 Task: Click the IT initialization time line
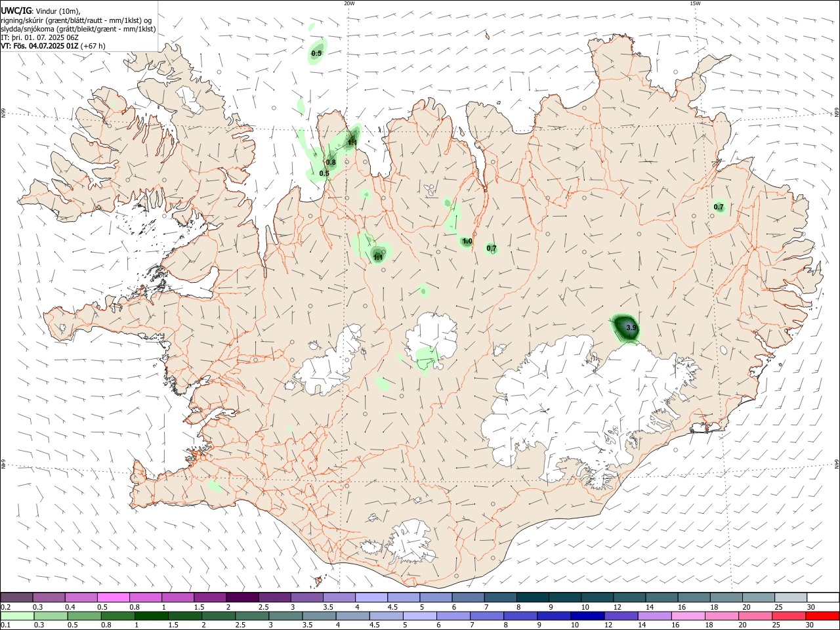pos(40,37)
